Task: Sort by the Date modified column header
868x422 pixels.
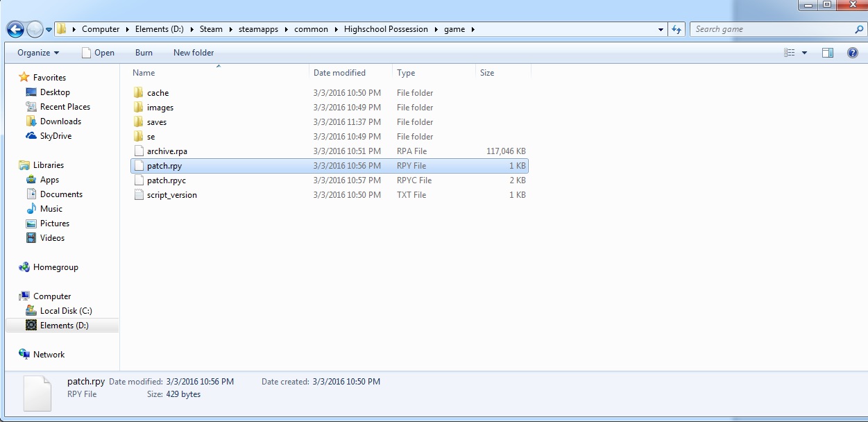Action: [x=350, y=72]
